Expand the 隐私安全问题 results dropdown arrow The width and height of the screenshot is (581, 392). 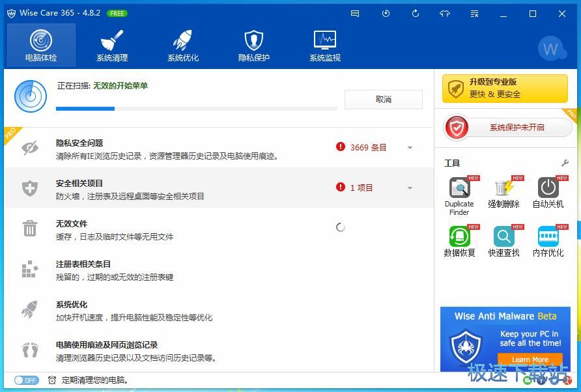(410, 148)
